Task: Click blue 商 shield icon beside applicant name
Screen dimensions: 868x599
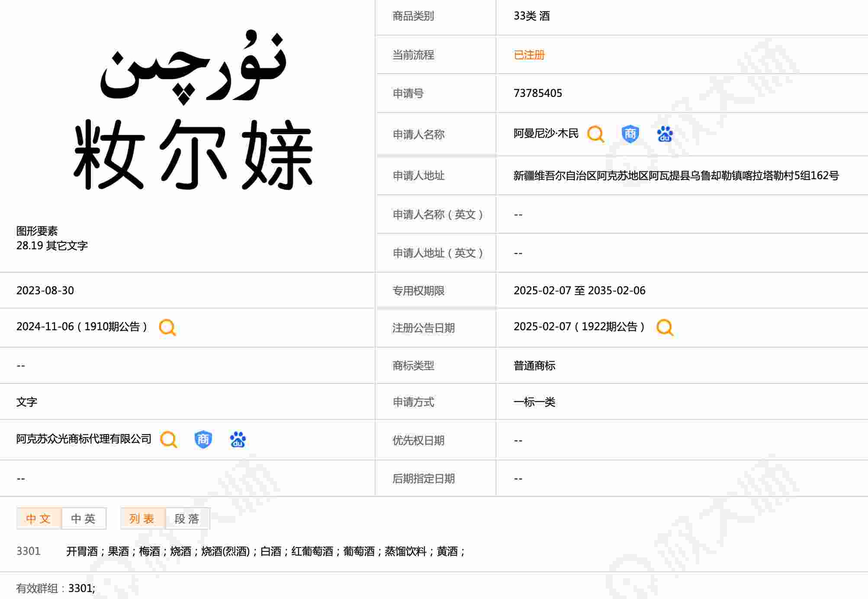Action: pyautogui.click(x=630, y=134)
